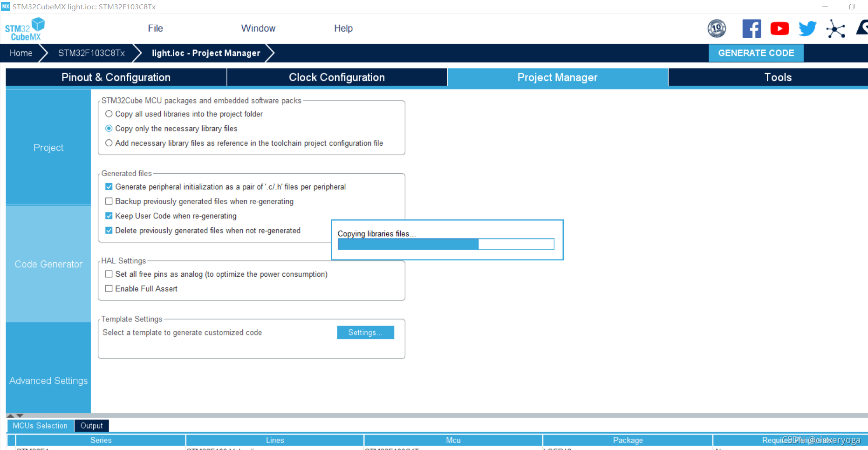Toggle Delete previously generated files option
The image size is (868, 450).
click(109, 230)
